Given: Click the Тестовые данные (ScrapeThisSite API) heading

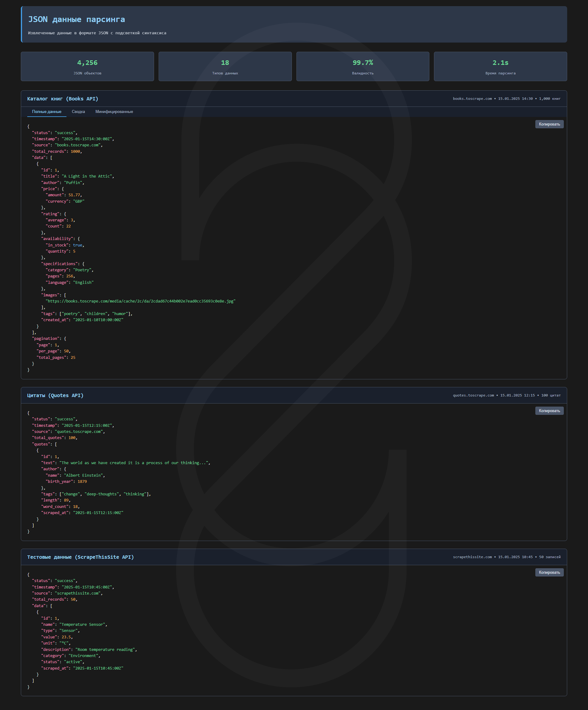Looking at the screenshot, I should coord(81,557).
